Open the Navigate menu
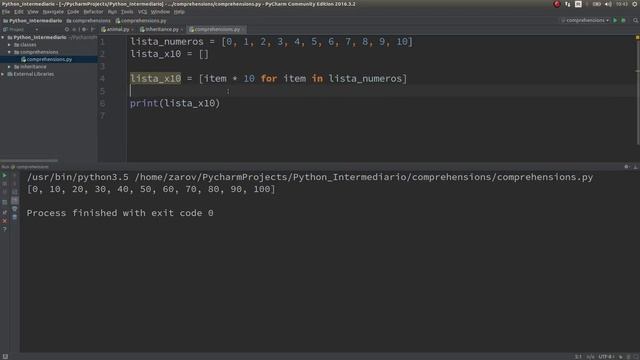The height and width of the screenshot is (360, 640). [53, 12]
